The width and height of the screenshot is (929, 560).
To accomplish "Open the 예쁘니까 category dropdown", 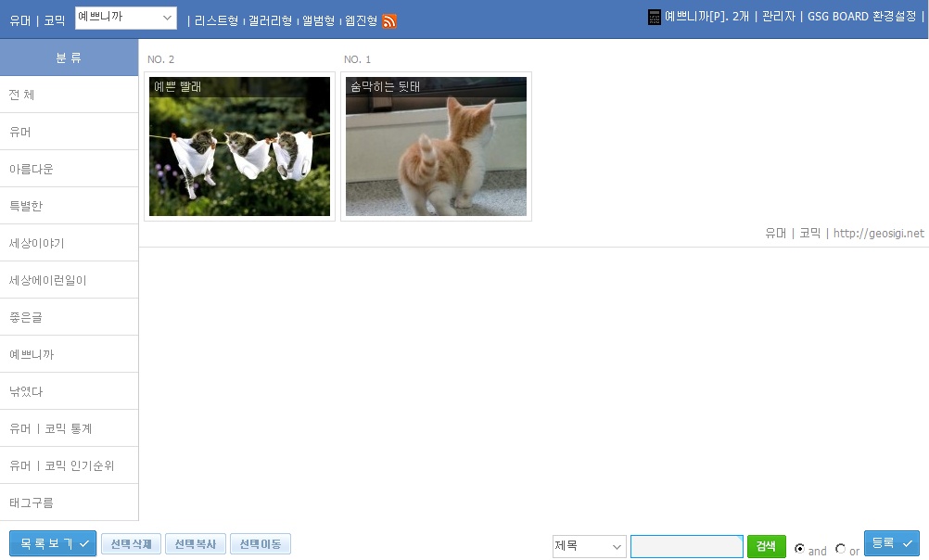I will click(125, 18).
